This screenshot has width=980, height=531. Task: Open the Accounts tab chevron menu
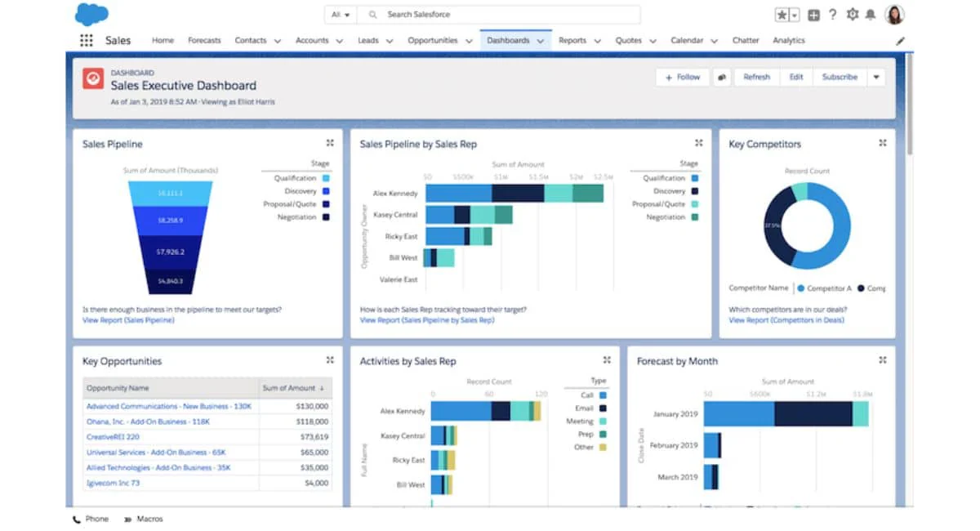339,41
